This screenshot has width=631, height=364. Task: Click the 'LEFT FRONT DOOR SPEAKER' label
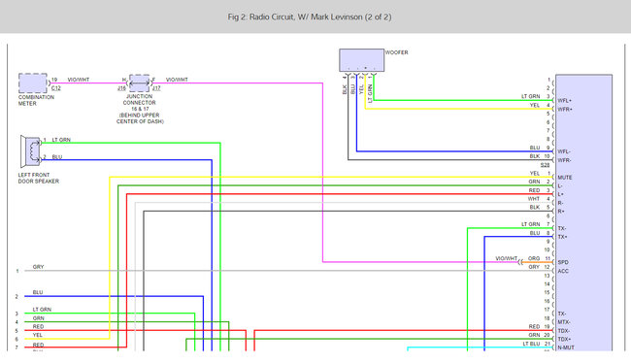pos(38,179)
